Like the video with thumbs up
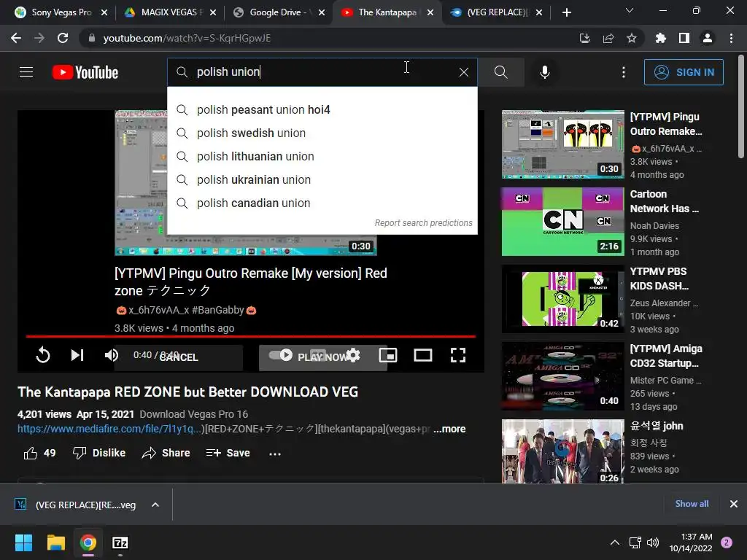The image size is (747, 560). click(x=39, y=453)
